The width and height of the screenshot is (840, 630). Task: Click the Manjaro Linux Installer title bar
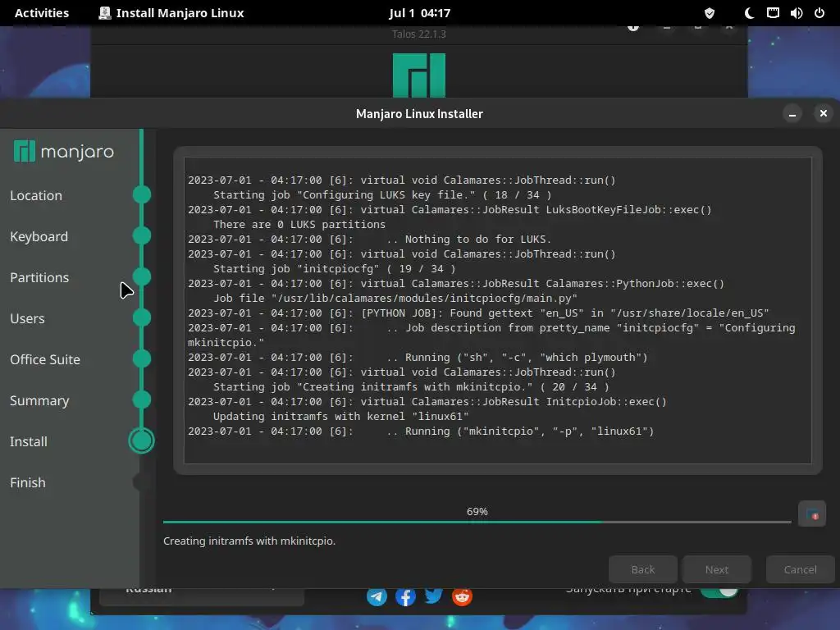click(419, 113)
